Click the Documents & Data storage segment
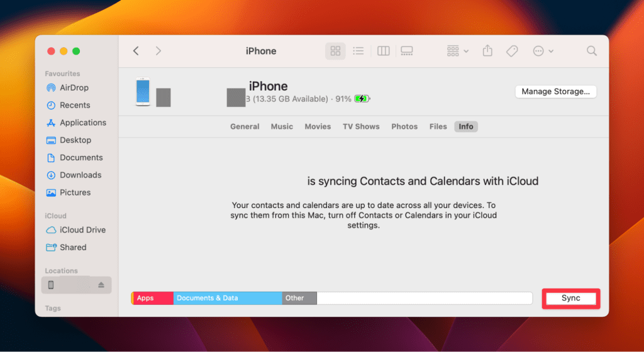The image size is (644, 352). (x=227, y=298)
